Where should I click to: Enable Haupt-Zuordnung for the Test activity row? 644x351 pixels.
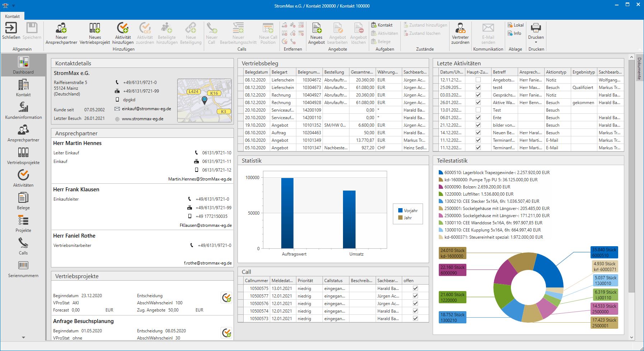pyautogui.click(x=478, y=110)
